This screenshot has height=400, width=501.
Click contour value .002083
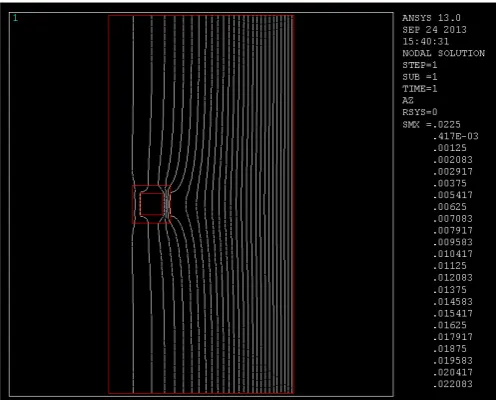[453, 160]
